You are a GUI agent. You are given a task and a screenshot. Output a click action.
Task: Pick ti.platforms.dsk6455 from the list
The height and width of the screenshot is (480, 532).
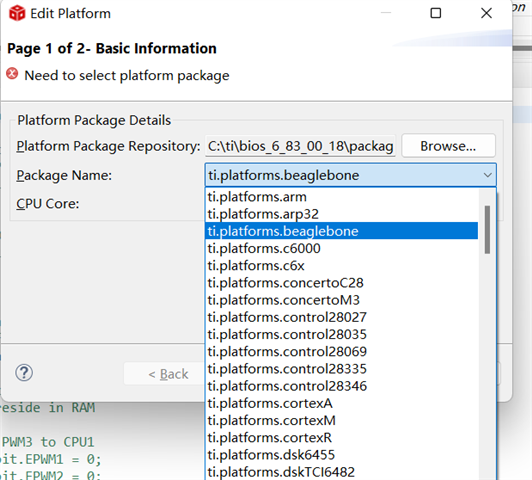[342, 455]
